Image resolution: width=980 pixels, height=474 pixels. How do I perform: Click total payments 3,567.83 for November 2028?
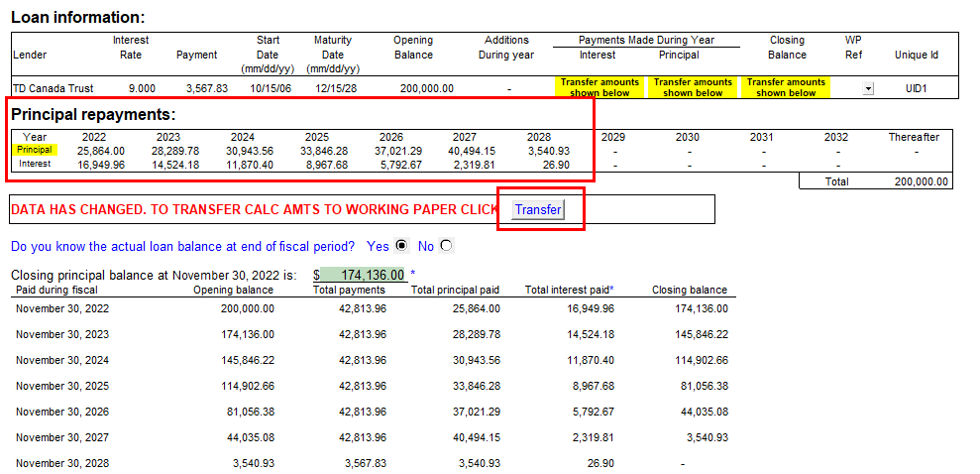366,463
